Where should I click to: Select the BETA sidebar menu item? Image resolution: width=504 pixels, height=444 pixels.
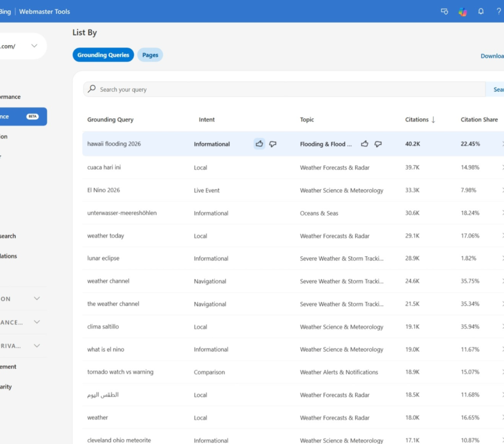23,116
